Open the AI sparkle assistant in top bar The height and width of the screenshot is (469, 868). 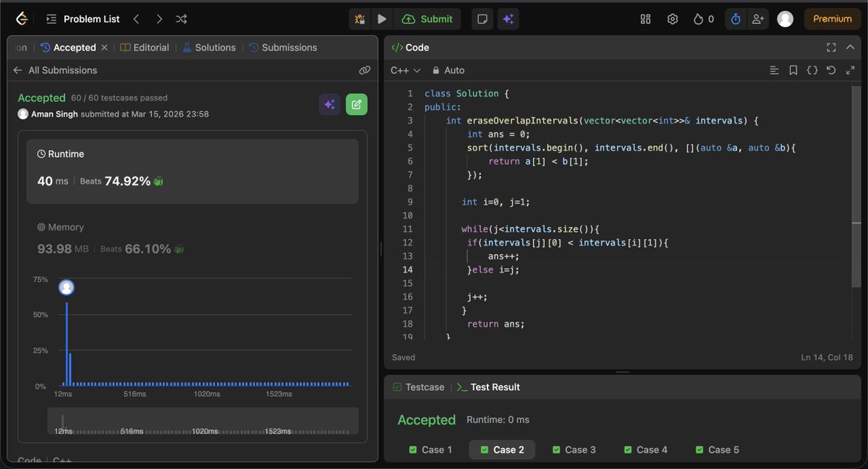508,19
